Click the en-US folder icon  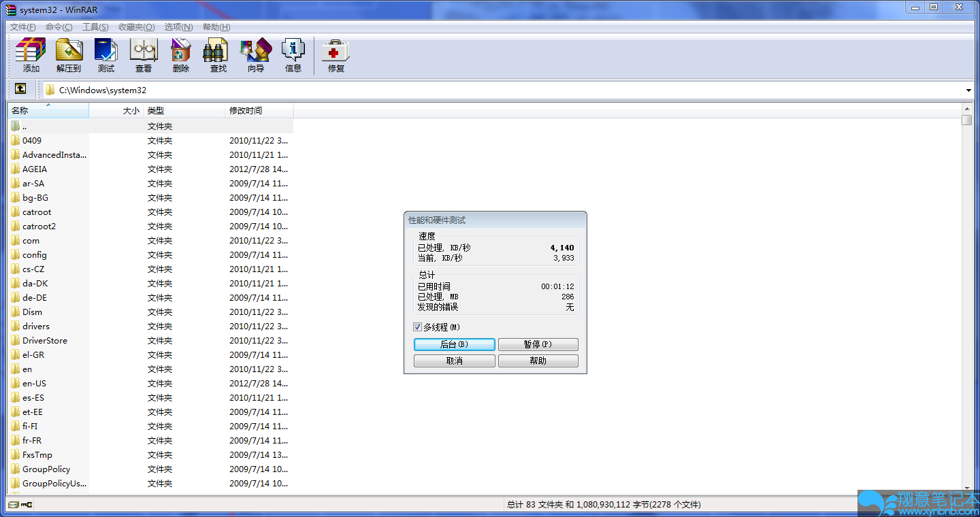16,383
